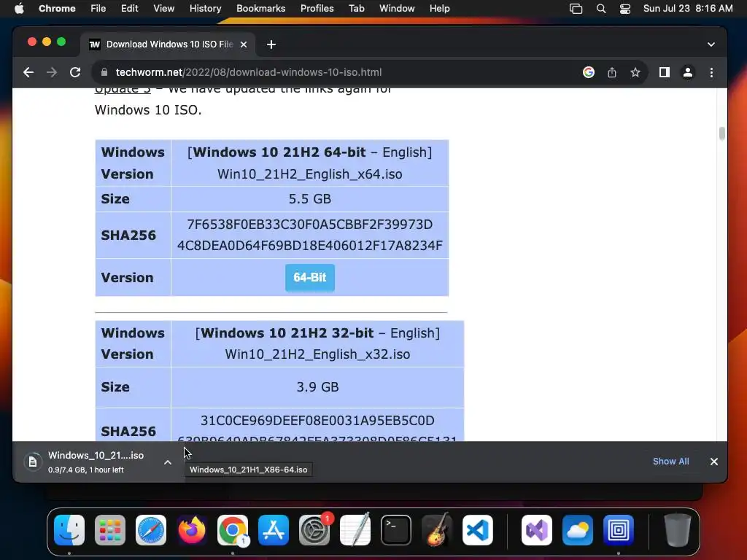
Task: Click the Windows 10 21H2 32-bit heading
Action: pyautogui.click(x=287, y=332)
